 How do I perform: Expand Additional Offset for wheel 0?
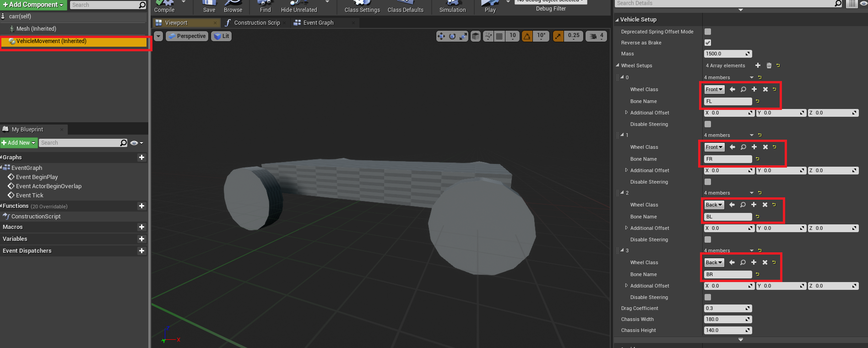pos(626,113)
